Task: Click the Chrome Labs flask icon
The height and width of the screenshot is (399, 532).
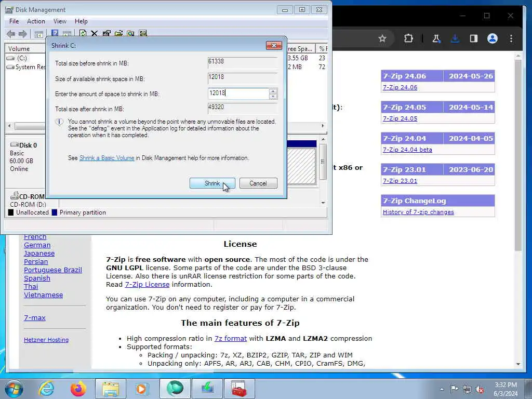Action: click(436, 38)
